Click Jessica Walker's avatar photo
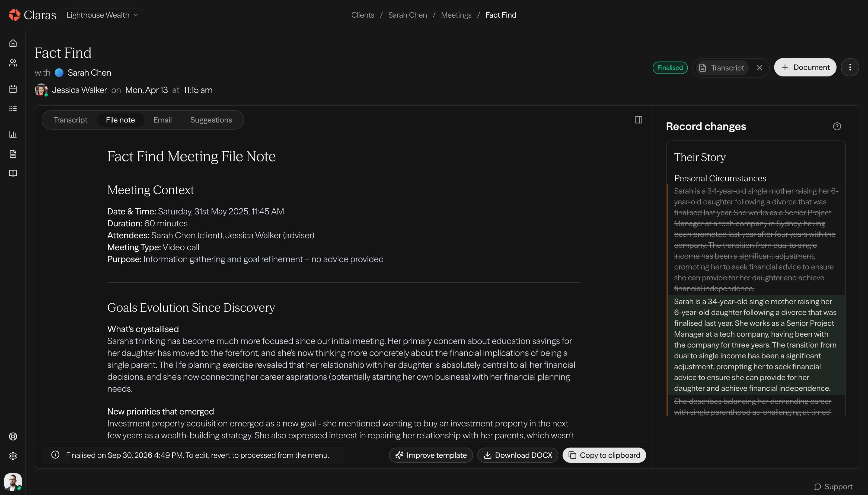This screenshot has height=495, width=868. click(41, 90)
